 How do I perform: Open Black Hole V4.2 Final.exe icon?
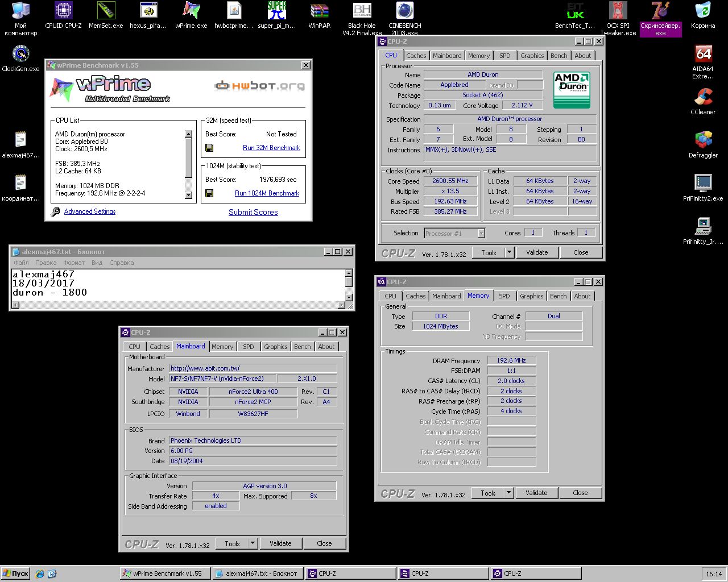(x=362, y=19)
